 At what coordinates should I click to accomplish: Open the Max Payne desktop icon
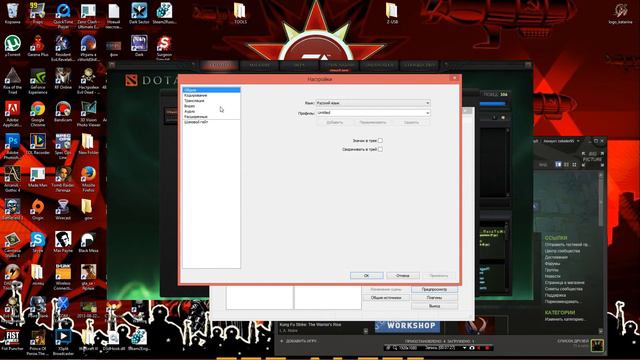click(63, 242)
